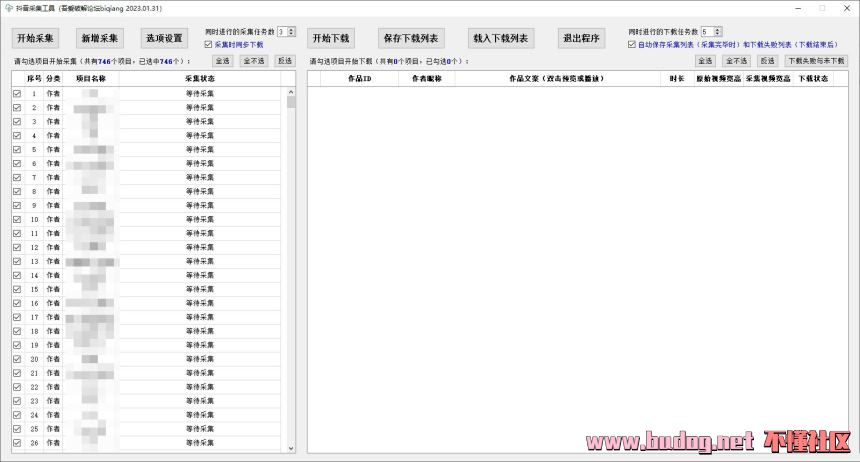Open 选项设置 options button
860x462 pixels.
tap(165, 38)
